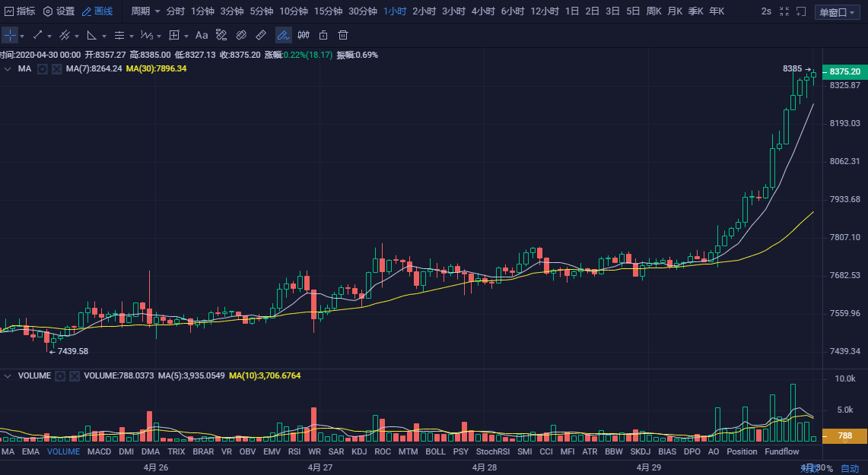
Task: Toggle the 画线 drawing mode
Action: pos(97,11)
